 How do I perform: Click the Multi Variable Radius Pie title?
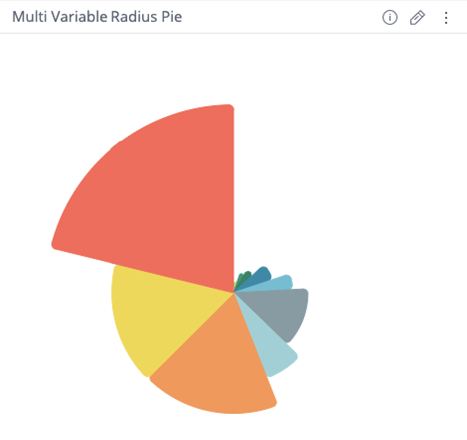pos(97,17)
